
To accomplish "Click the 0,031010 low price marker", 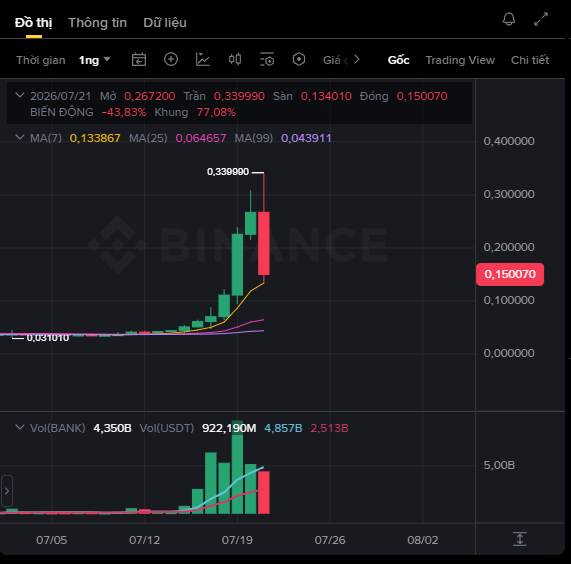I will point(48,338).
